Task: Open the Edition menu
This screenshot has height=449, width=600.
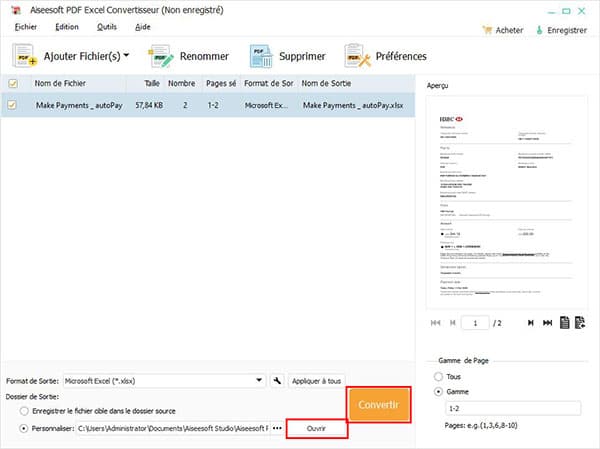Action: click(67, 27)
